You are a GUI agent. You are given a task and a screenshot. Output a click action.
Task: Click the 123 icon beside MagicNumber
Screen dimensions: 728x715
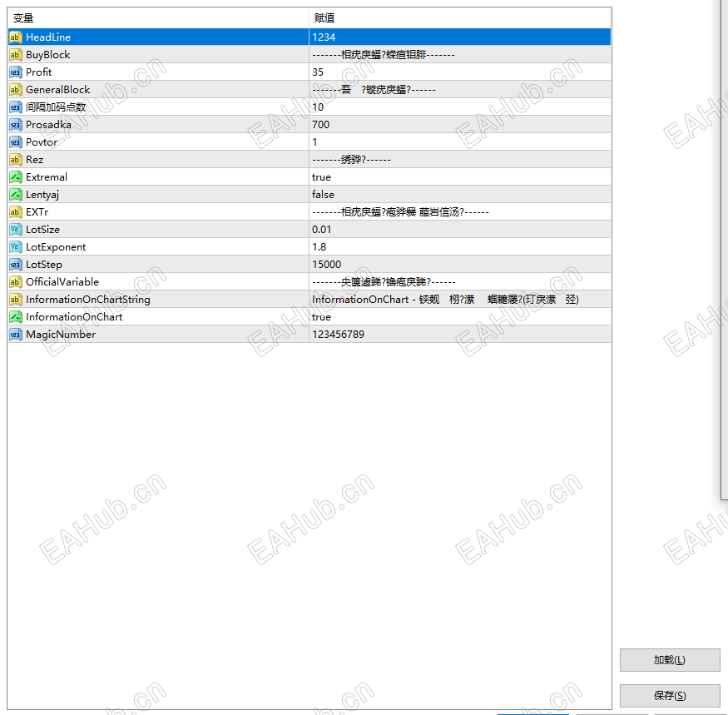coord(14,334)
